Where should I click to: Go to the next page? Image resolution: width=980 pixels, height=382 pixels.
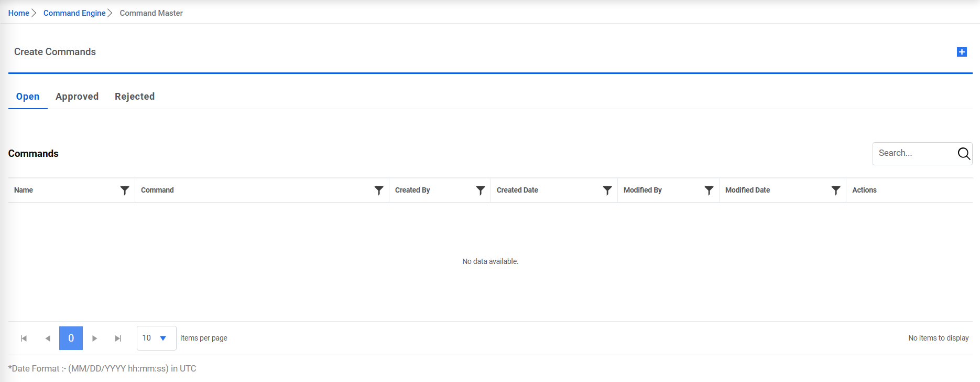coord(94,338)
